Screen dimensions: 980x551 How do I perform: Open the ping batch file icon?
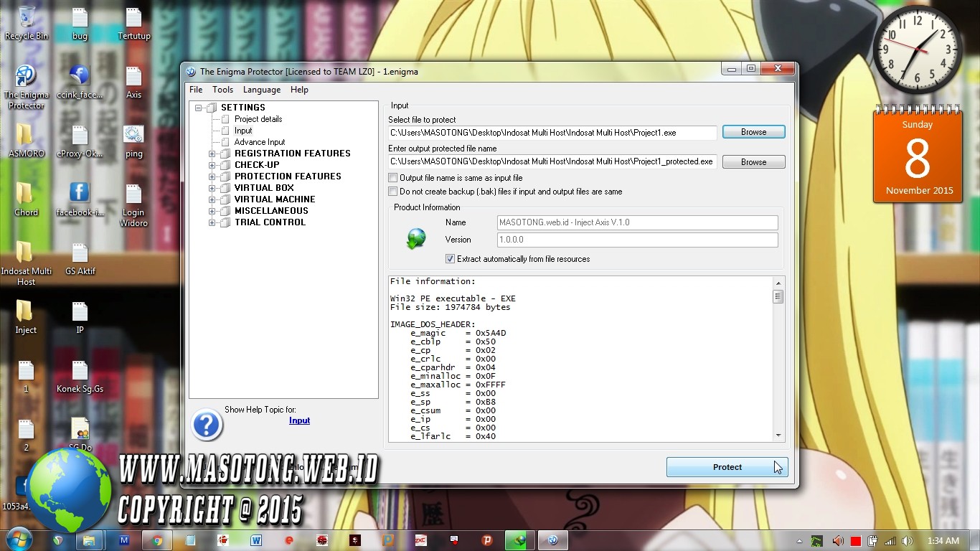click(x=133, y=140)
